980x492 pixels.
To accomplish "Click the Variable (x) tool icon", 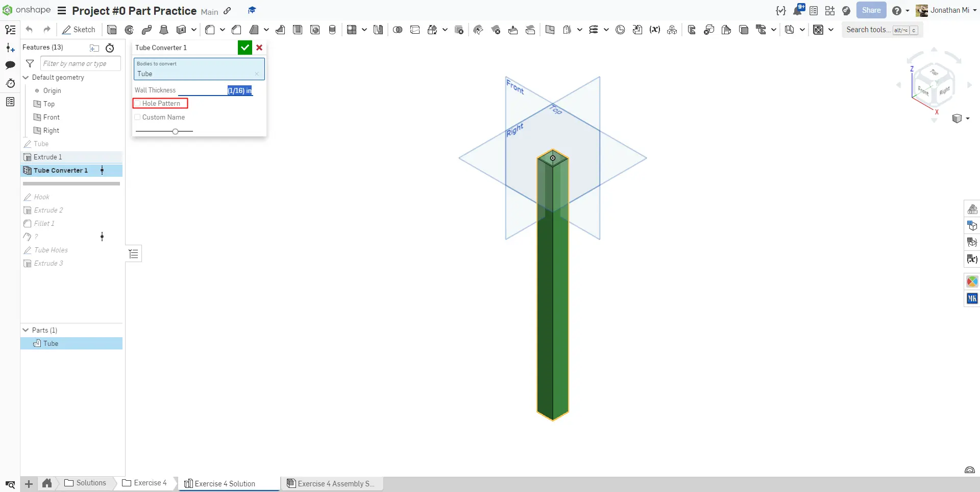I will (655, 30).
